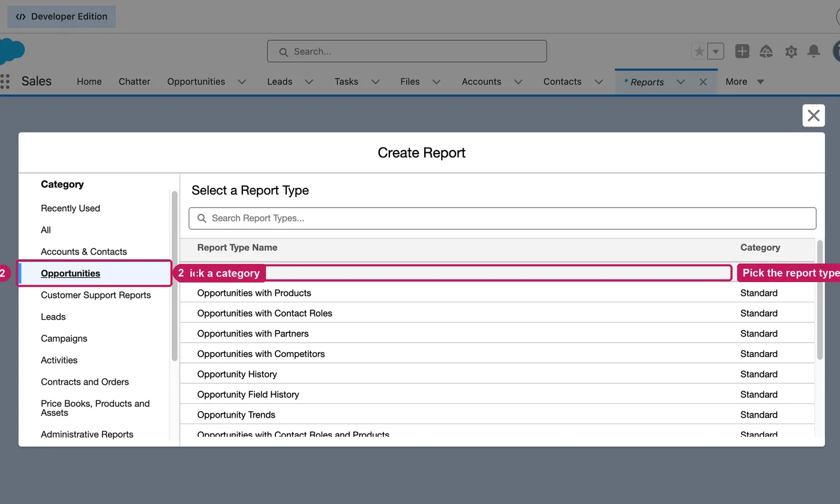Image resolution: width=840 pixels, height=504 pixels.
Task: Open the favorites list dropdown arrow
Action: [x=716, y=52]
